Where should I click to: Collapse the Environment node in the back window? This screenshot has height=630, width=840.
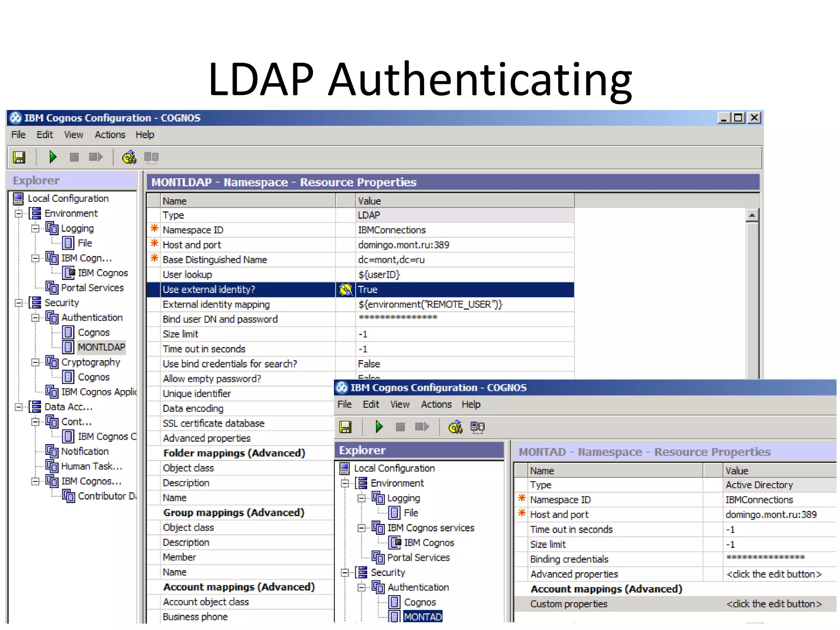18,213
